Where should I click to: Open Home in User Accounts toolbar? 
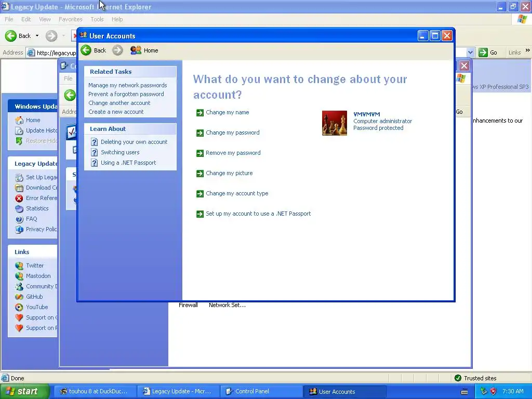144,50
